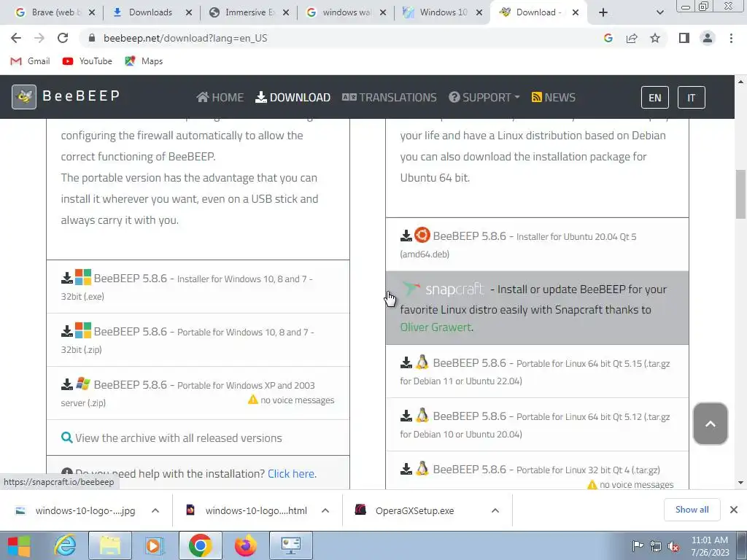The width and height of the screenshot is (747, 560).
Task: Open the tab search dropdown arrow
Action: (659, 12)
